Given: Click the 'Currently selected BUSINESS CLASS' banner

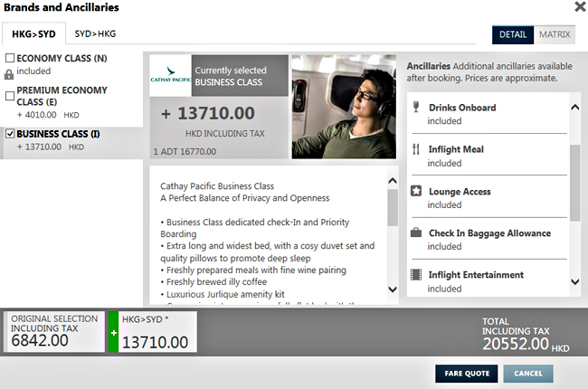Looking at the screenshot, I should point(240,76).
